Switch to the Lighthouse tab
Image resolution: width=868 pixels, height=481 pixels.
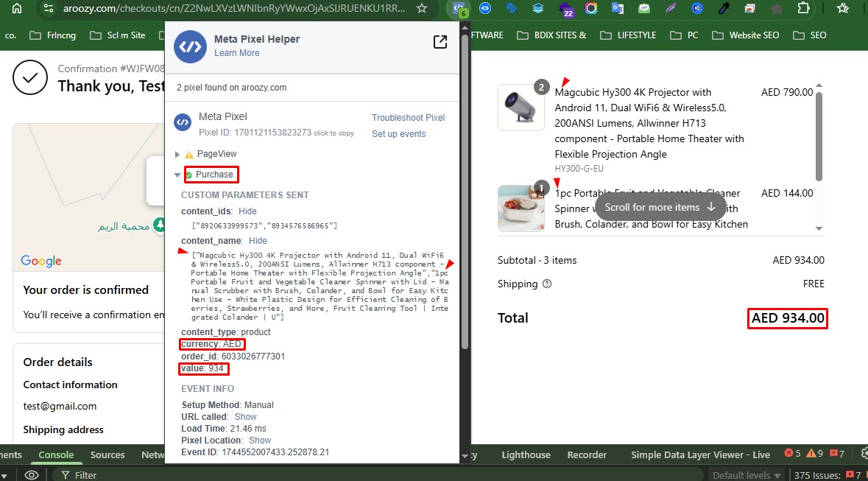coord(526,454)
